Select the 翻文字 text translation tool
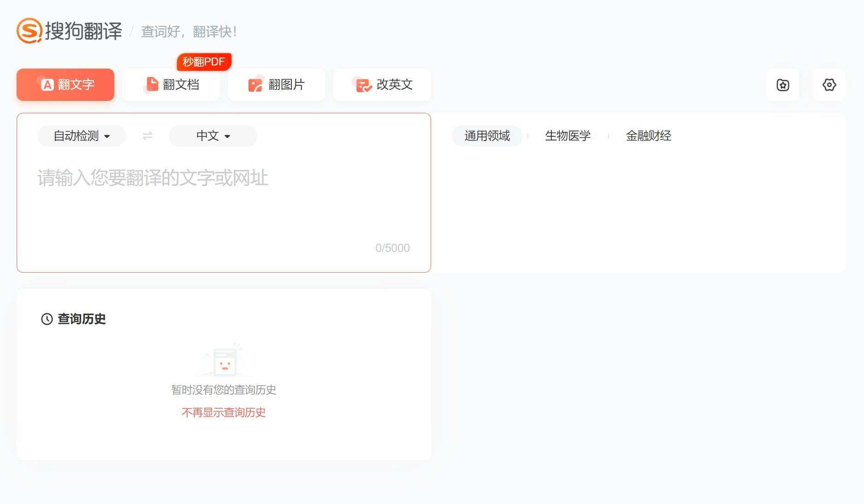This screenshot has width=864, height=504. [x=65, y=84]
